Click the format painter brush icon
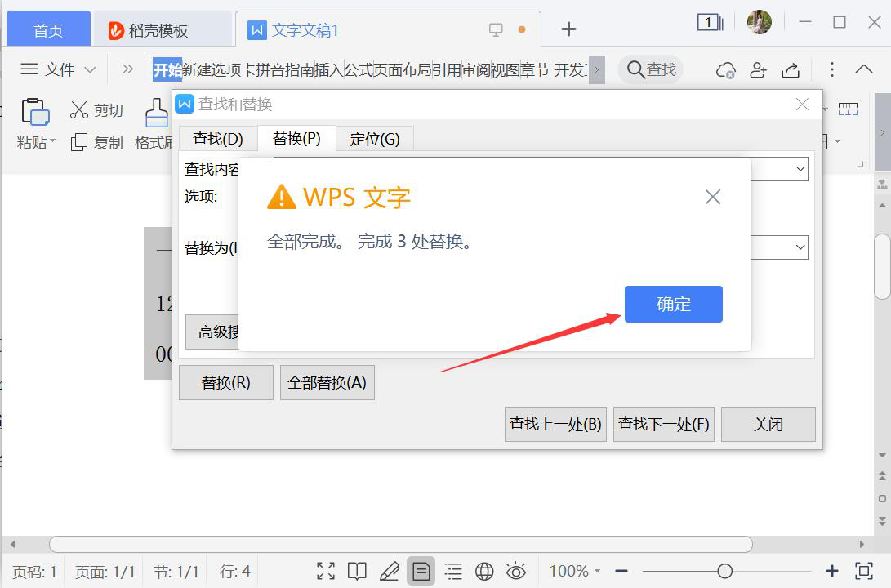Image resolution: width=891 pixels, height=588 pixels. point(157,112)
